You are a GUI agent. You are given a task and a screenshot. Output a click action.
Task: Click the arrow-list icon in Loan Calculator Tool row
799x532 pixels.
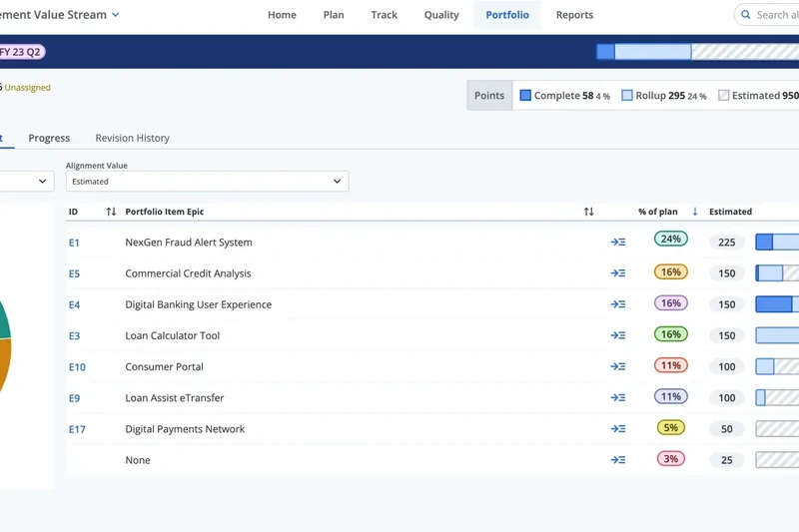pos(618,335)
